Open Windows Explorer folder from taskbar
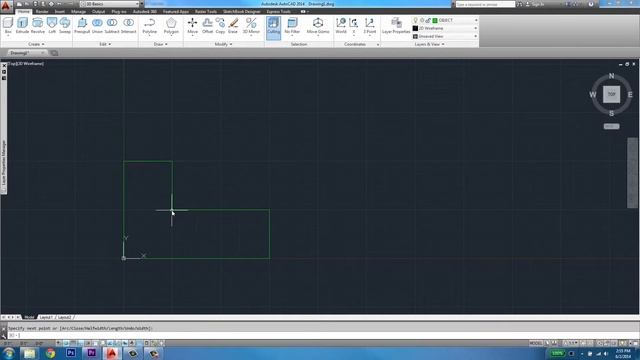The width and height of the screenshot is (640, 360). [x=29, y=353]
